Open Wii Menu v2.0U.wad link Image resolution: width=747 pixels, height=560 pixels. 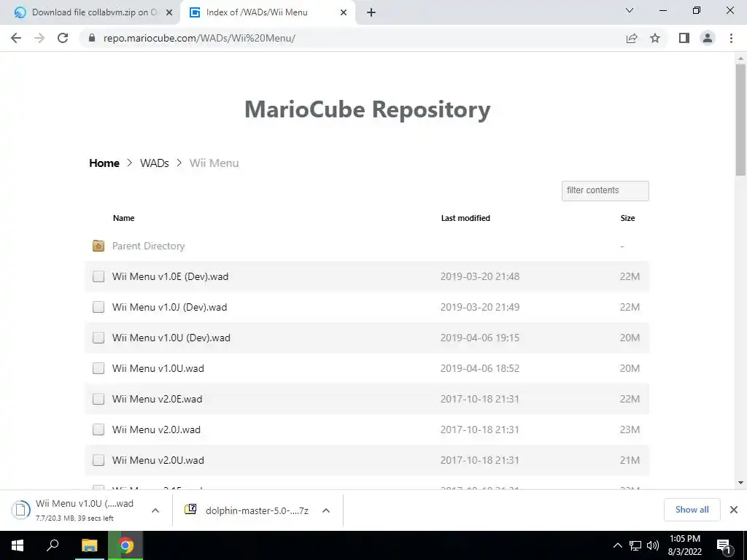coord(158,460)
